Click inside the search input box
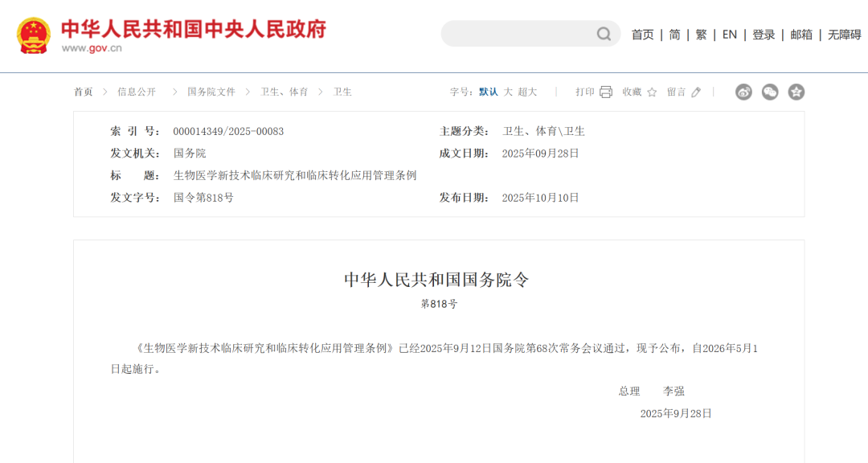 click(x=522, y=34)
